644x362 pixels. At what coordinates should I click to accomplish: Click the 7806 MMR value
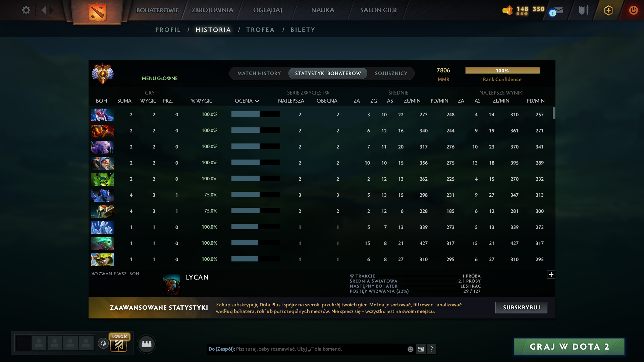point(443,70)
